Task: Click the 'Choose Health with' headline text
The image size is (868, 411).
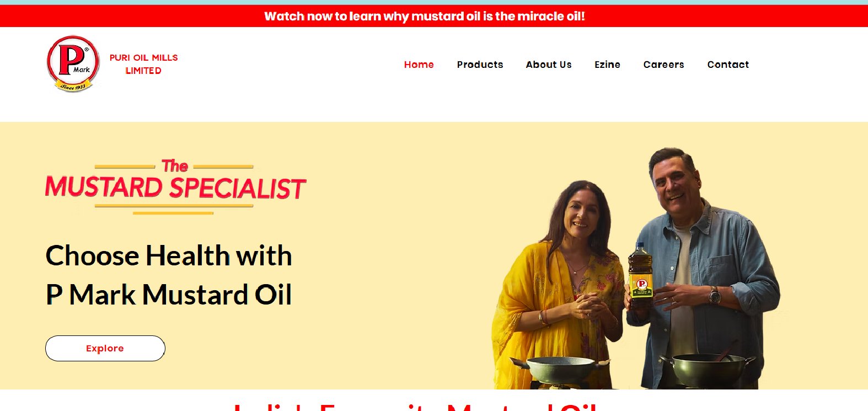Action: (x=169, y=255)
